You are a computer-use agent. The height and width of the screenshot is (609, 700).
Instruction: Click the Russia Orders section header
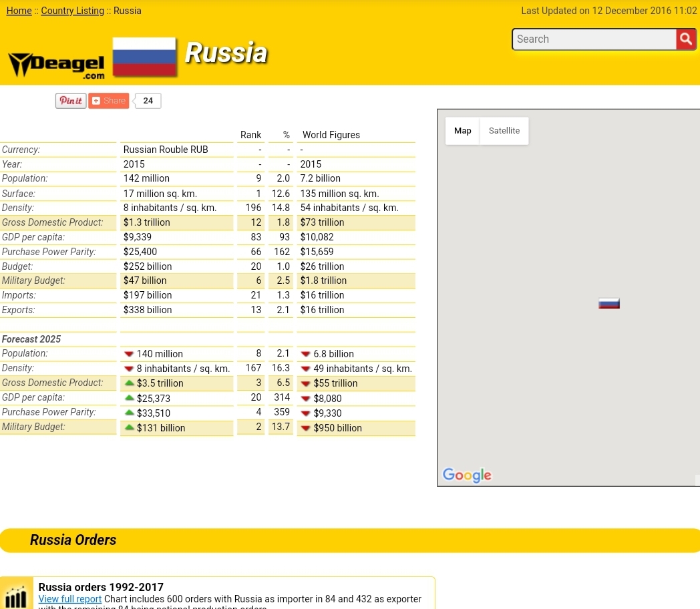click(x=73, y=540)
